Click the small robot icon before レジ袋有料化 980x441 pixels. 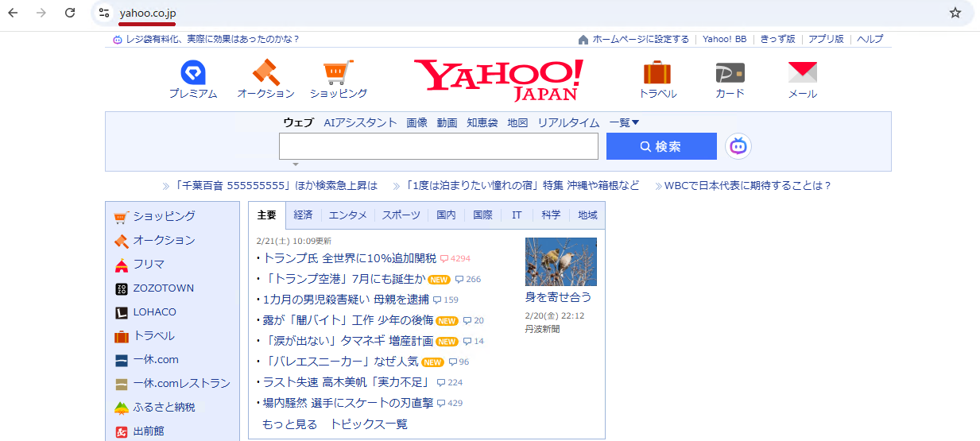click(118, 39)
